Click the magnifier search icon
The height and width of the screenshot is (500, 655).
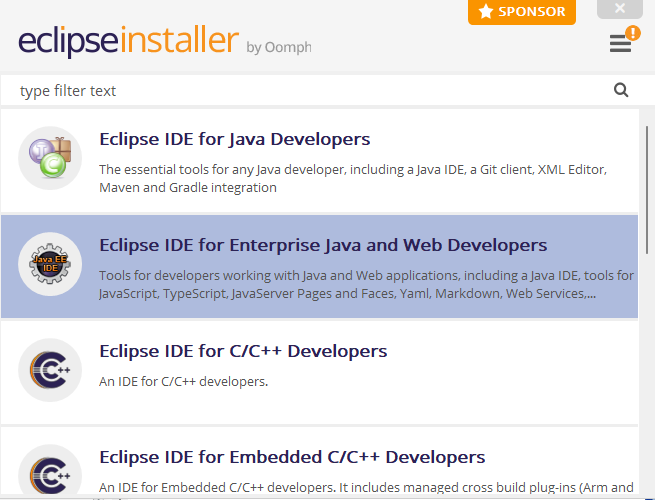[x=621, y=90]
